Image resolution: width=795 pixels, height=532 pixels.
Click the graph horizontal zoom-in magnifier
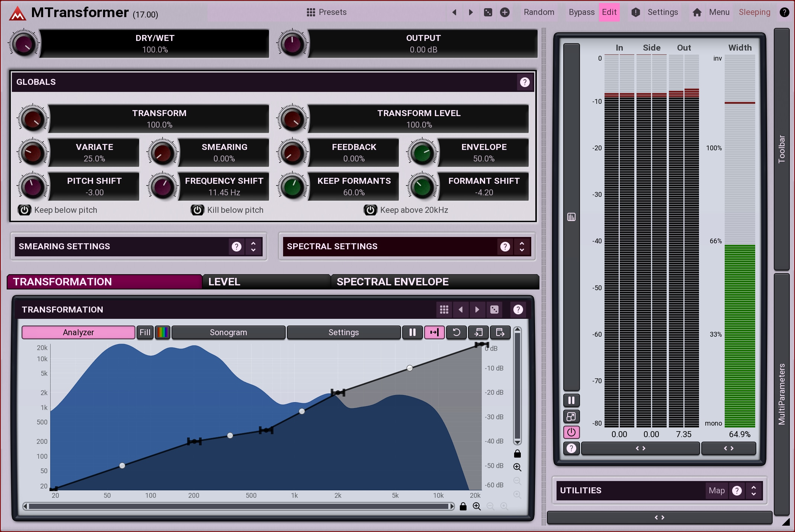(x=477, y=506)
